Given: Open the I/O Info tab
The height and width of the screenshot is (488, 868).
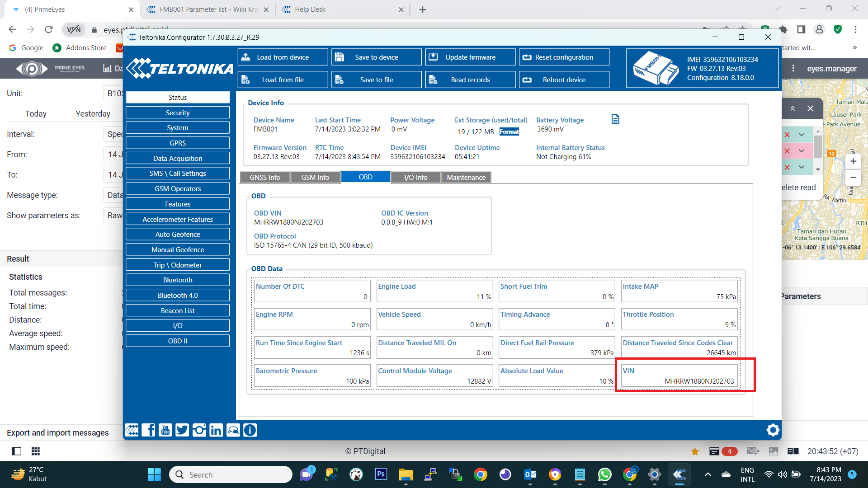Looking at the screenshot, I should tap(415, 177).
